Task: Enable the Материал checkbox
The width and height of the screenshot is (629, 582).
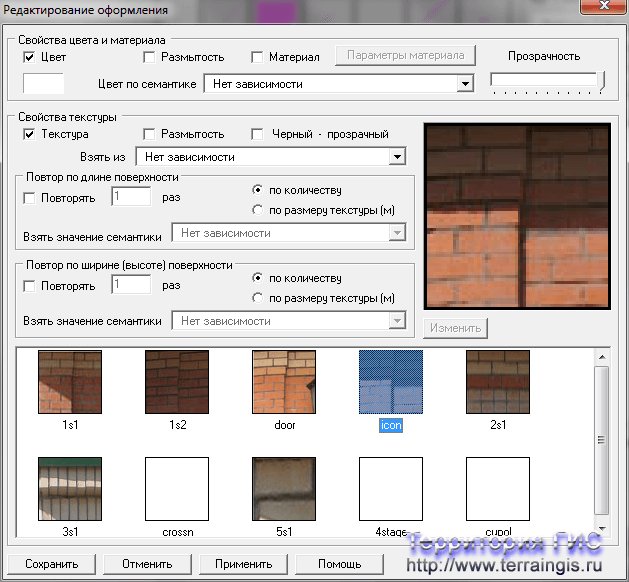Action: point(258,57)
